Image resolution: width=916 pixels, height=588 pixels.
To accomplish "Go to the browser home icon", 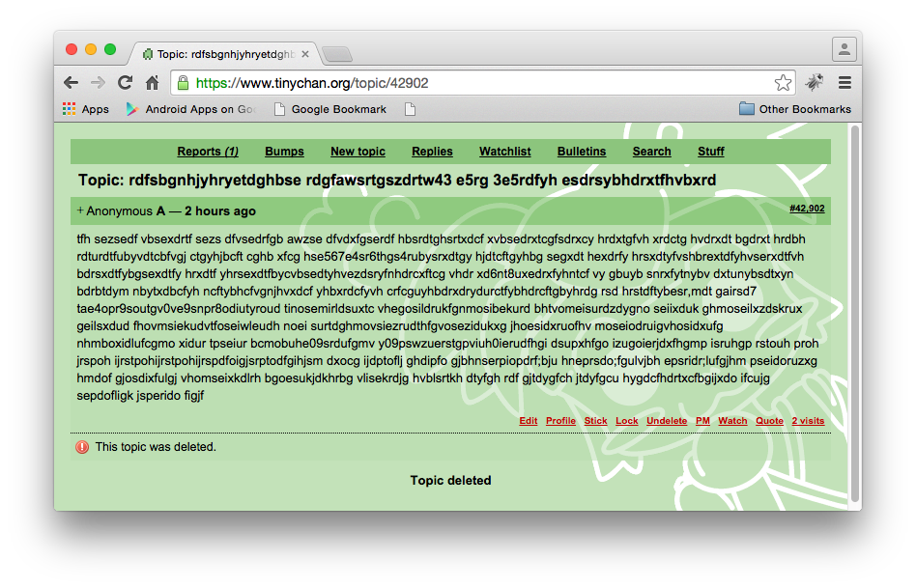I will click(152, 83).
